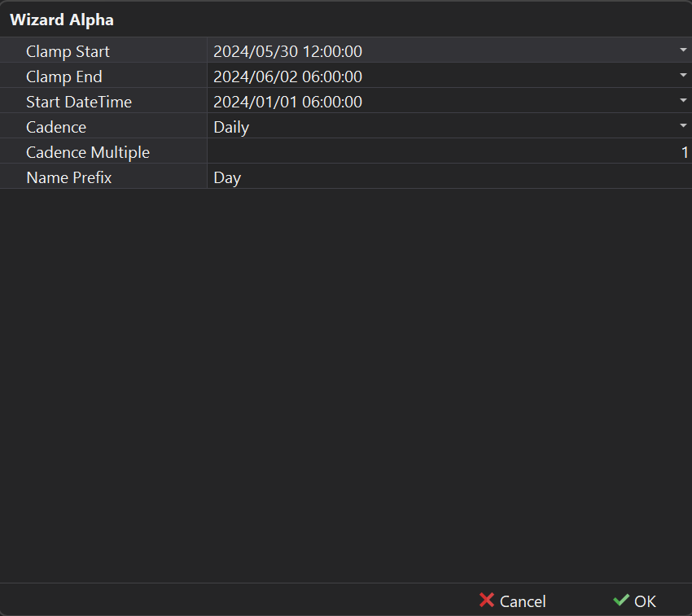The height and width of the screenshot is (616, 692).
Task: Select the Clamp End property label
Action: pos(64,76)
